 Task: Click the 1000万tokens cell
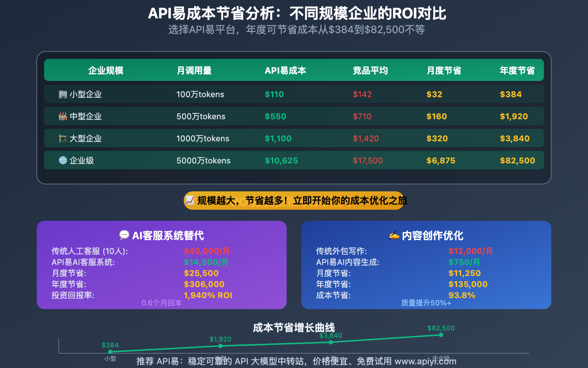coord(203,138)
